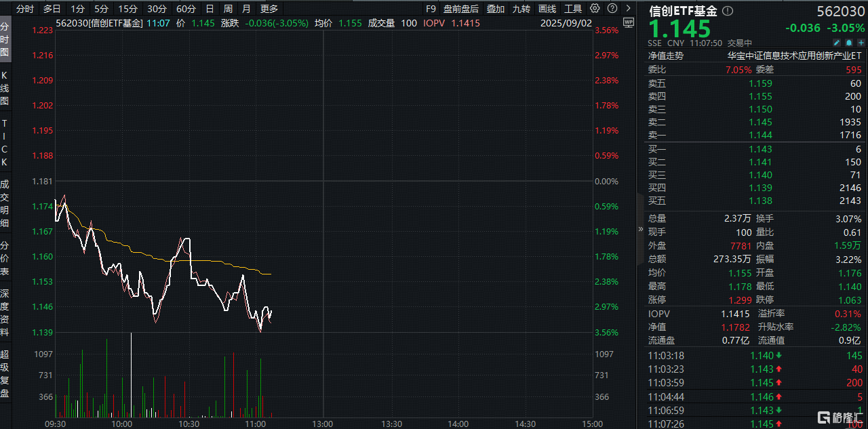Switch to the 日 daily chart
Screen dimensions: 868x429
[210, 9]
